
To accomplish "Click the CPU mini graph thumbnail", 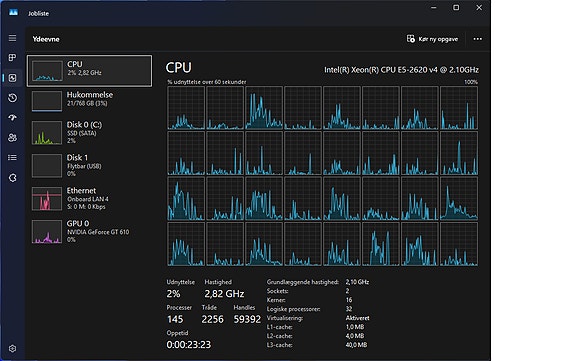I will pyautogui.click(x=47, y=71).
